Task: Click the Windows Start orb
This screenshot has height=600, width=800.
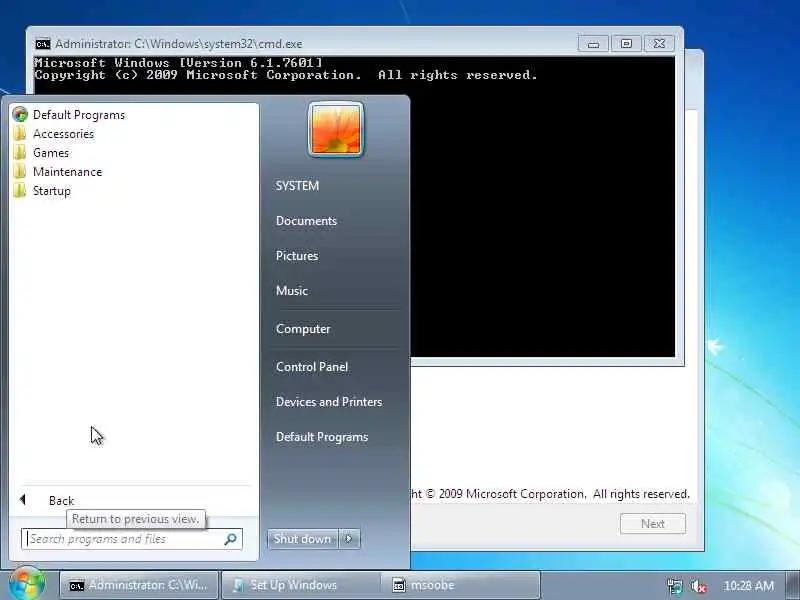Action: (27, 583)
